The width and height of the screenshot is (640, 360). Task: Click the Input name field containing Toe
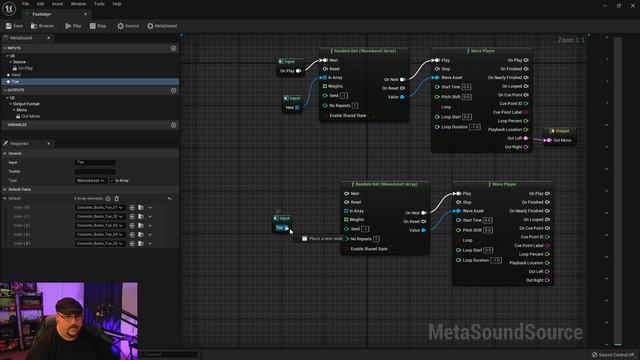pyautogui.click(x=95, y=162)
